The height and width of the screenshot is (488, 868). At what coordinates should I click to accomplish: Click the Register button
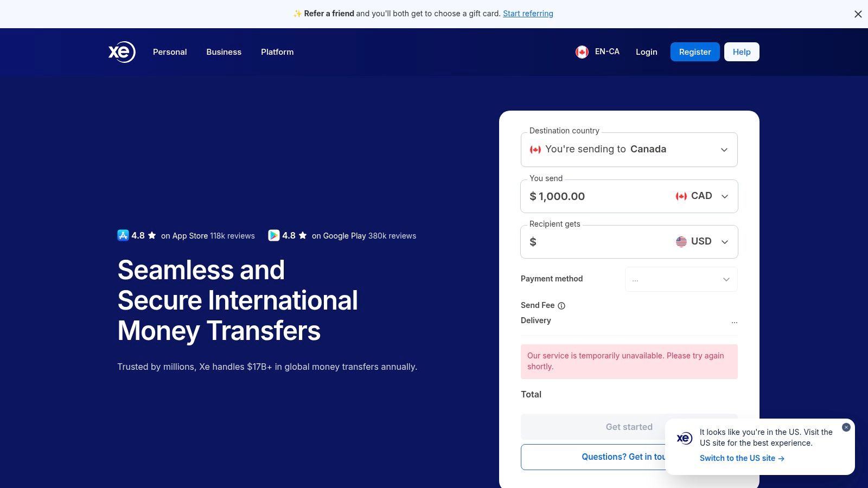[695, 52]
